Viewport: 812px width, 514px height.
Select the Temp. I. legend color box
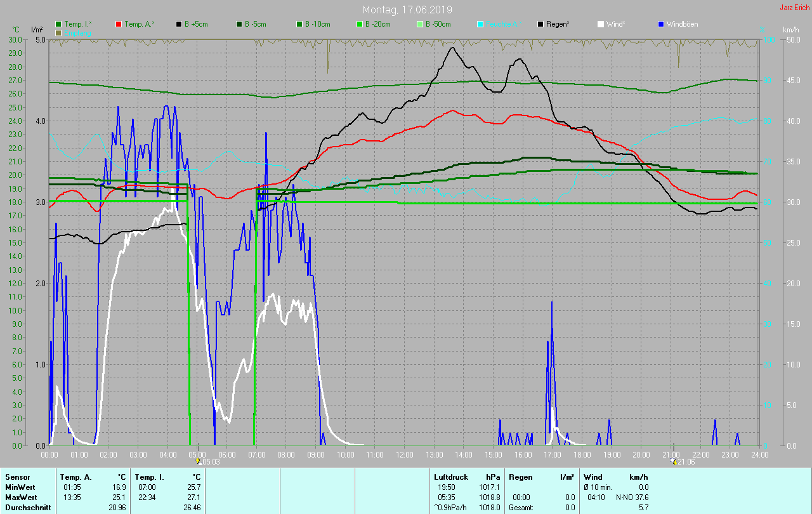pyautogui.click(x=59, y=24)
